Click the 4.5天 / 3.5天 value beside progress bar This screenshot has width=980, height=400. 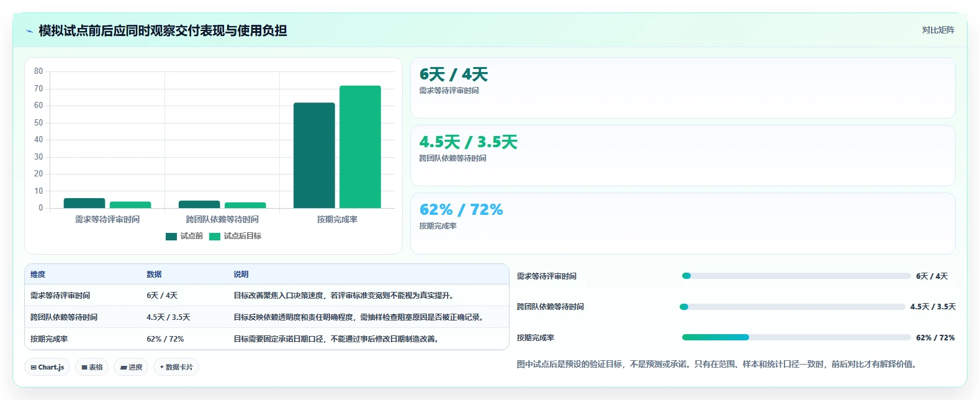[933, 307]
